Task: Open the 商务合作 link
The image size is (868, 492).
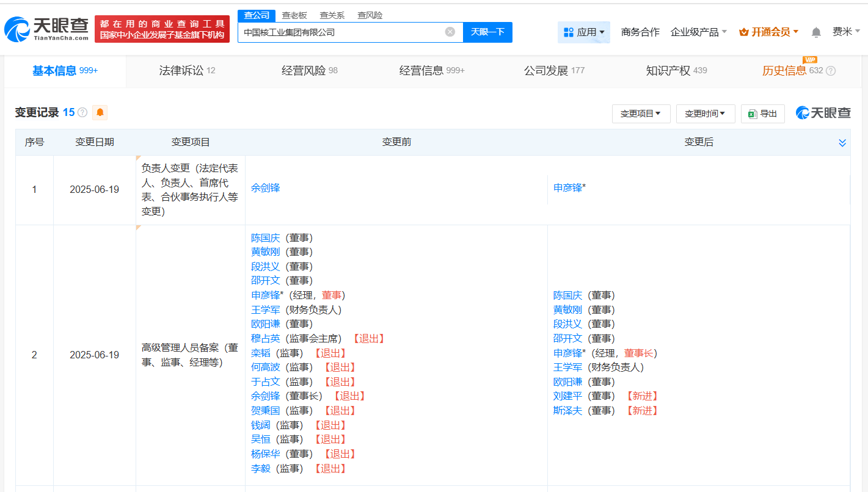Action: point(640,32)
